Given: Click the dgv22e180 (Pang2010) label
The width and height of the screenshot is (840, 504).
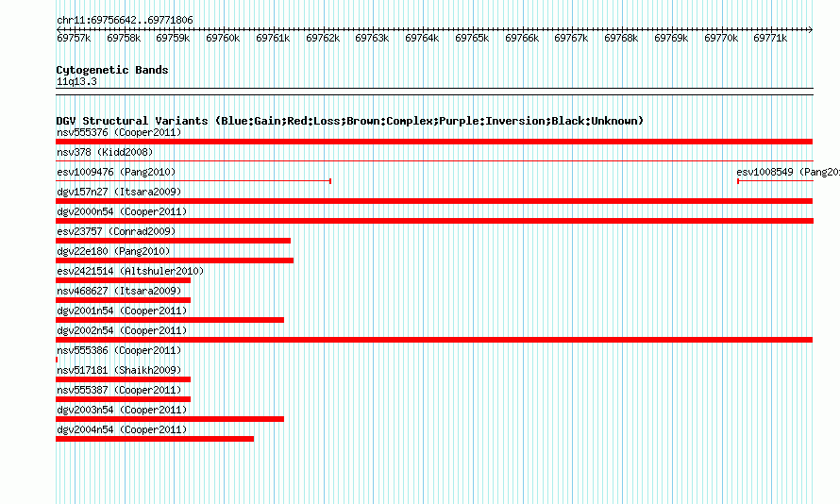Looking at the screenshot, I should pos(113,251).
